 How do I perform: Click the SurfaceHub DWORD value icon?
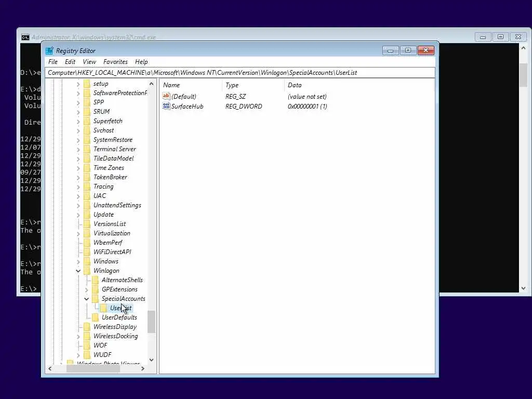pos(166,106)
